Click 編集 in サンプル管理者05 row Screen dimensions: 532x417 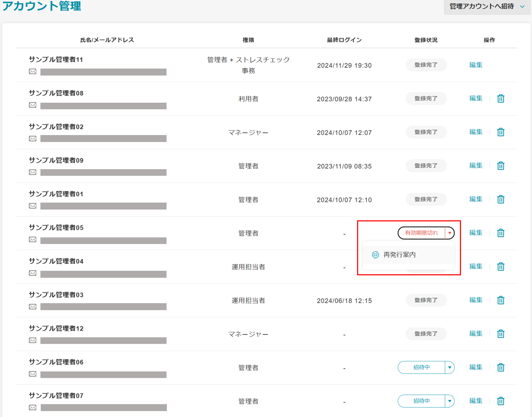pos(476,233)
